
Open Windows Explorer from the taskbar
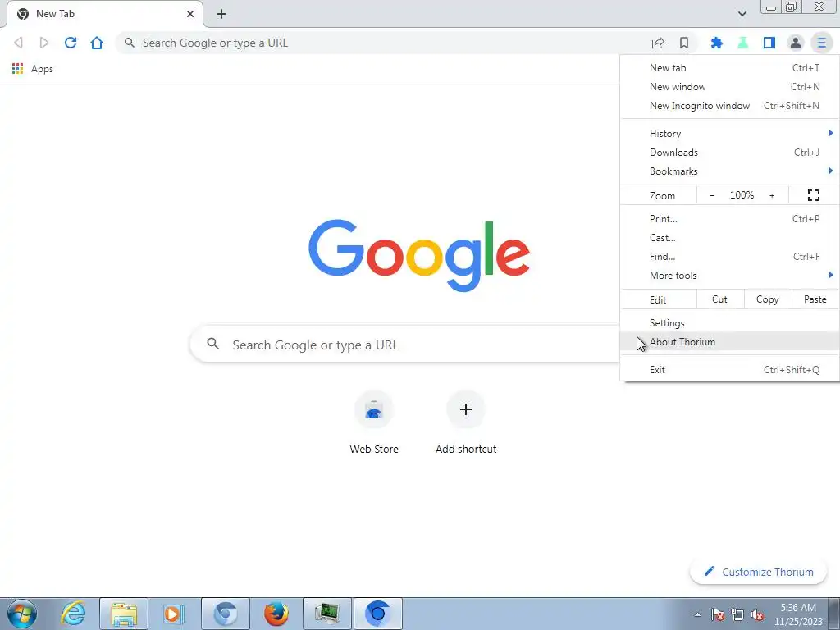(x=124, y=614)
